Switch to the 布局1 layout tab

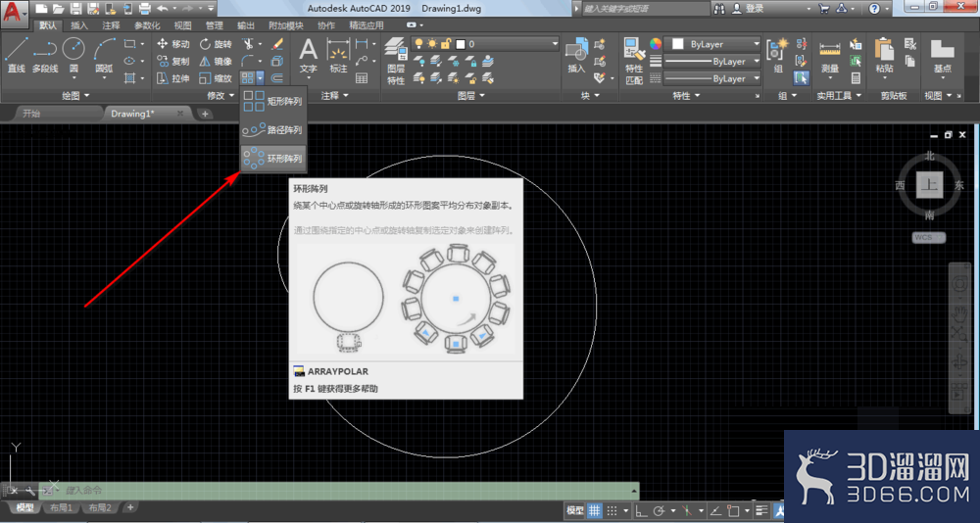click(x=61, y=507)
